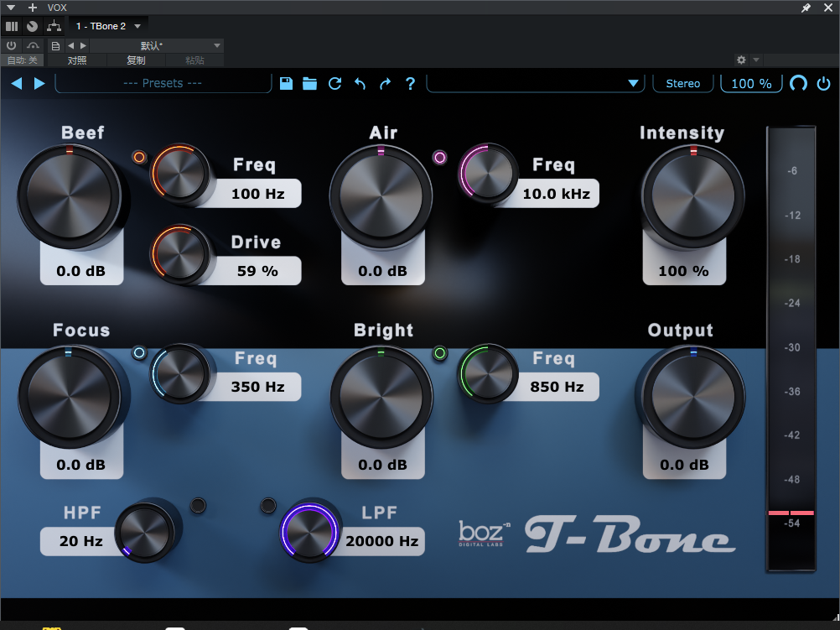Image resolution: width=840 pixels, height=630 pixels.
Task: Toggle the Beef band orange solo button
Action: point(139,157)
